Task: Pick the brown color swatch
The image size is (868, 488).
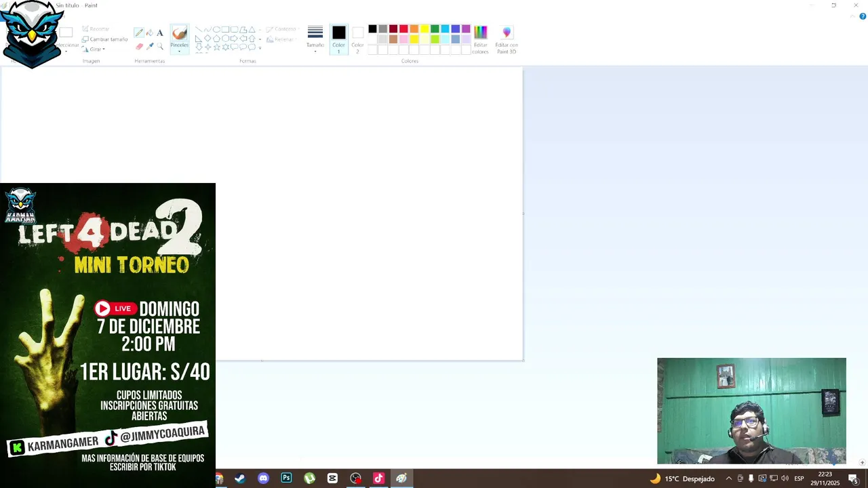Action: point(393,39)
